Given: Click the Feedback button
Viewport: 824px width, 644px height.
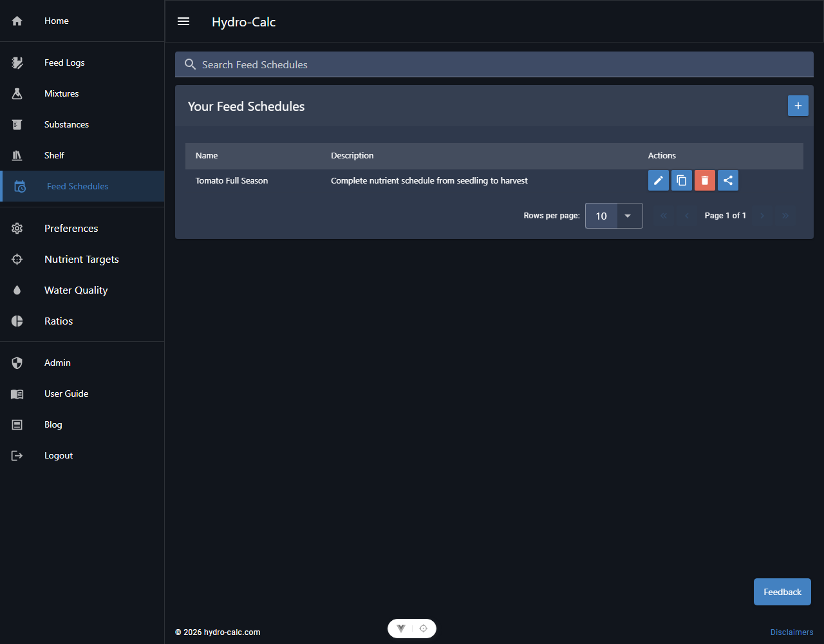Looking at the screenshot, I should click(x=782, y=592).
